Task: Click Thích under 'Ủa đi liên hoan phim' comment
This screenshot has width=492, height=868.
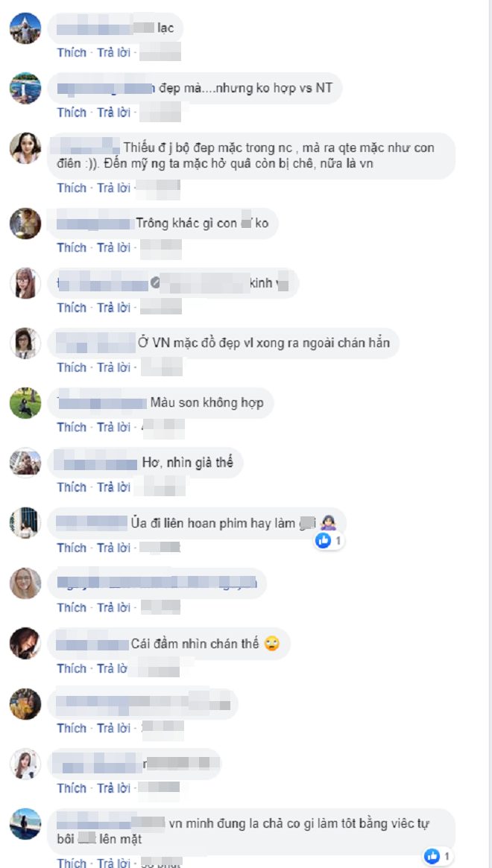Action: click(x=72, y=548)
